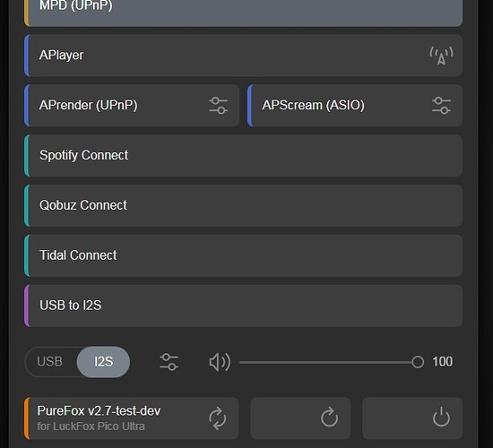Open APrender (UPnP) settings sliders icon
493x448 pixels.
coord(218,106)
